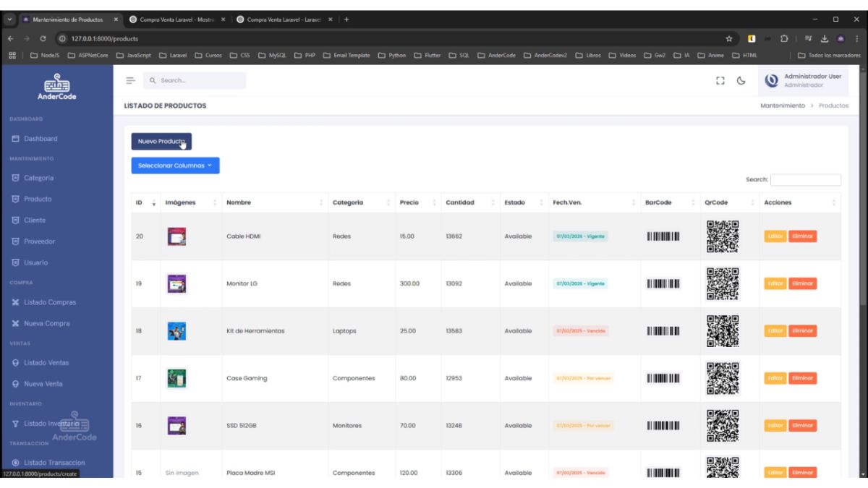Open Listado Ventas in the sidebar

click(x=46, y=363)
